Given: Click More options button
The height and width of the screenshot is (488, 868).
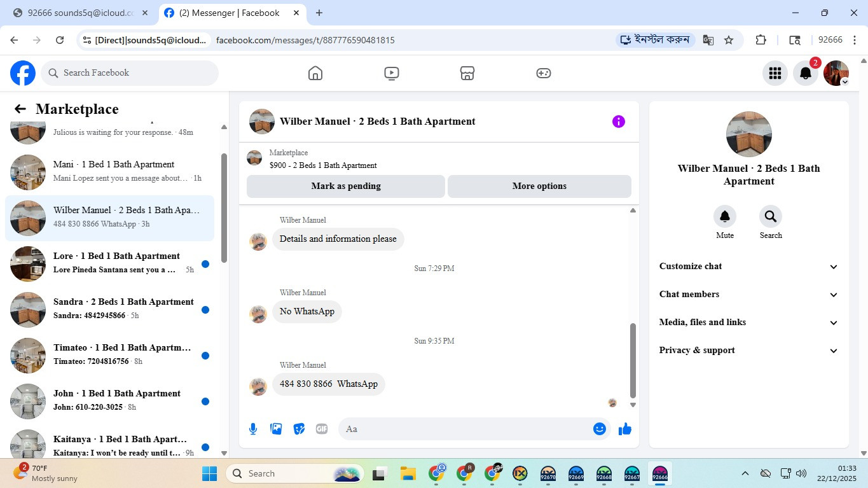Looking at the screenshot, I should tap(539, 186).
